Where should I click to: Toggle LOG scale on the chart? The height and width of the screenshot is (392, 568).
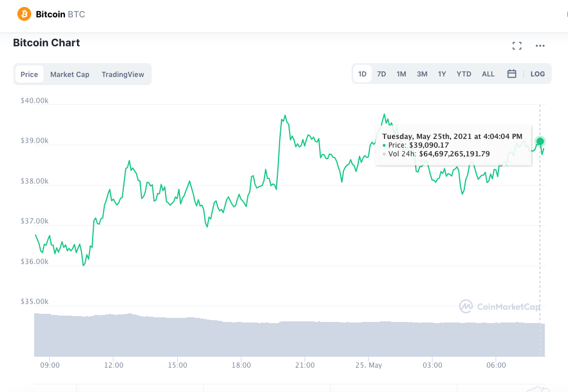537,74
